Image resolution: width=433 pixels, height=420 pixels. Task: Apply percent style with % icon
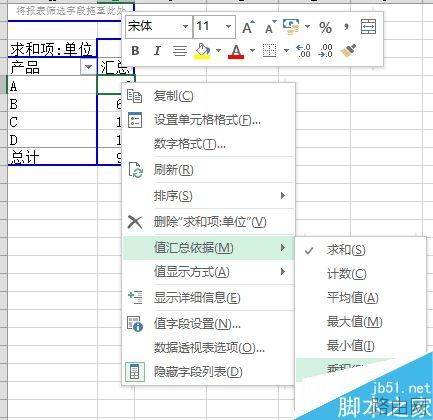click(x=325, y=27)
